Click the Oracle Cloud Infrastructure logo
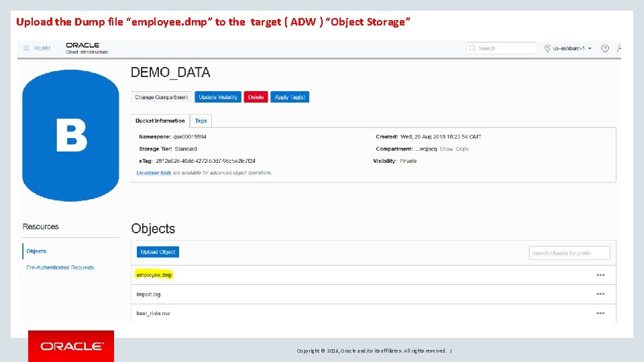 point(87,48)
